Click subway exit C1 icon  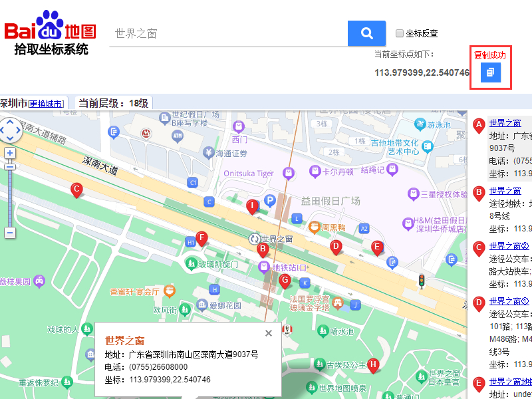tap(193, 183)
